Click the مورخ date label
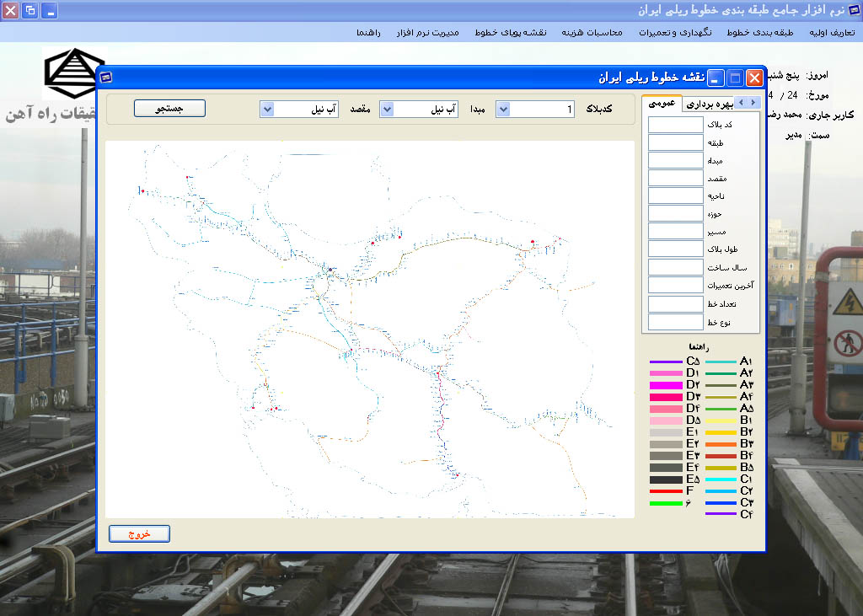The width and height of the screenshot is (863, 616). (817, 95)
